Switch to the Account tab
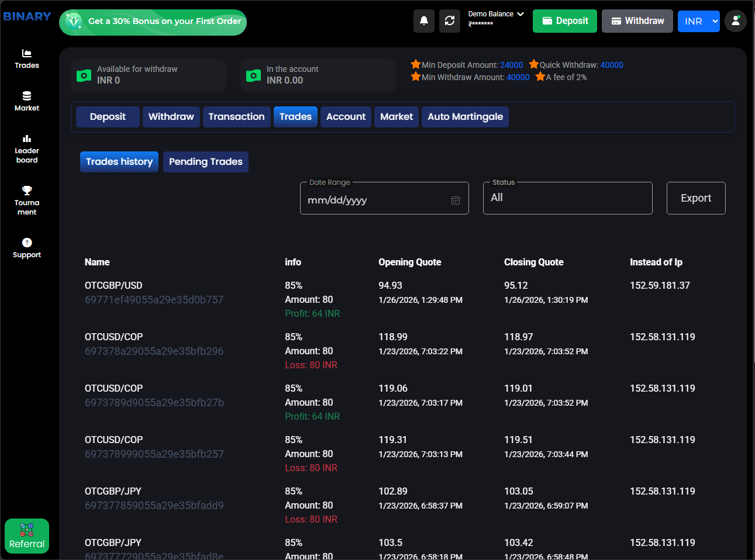Image resolution: width=755 pixels, height=560 pixels. 346,117
